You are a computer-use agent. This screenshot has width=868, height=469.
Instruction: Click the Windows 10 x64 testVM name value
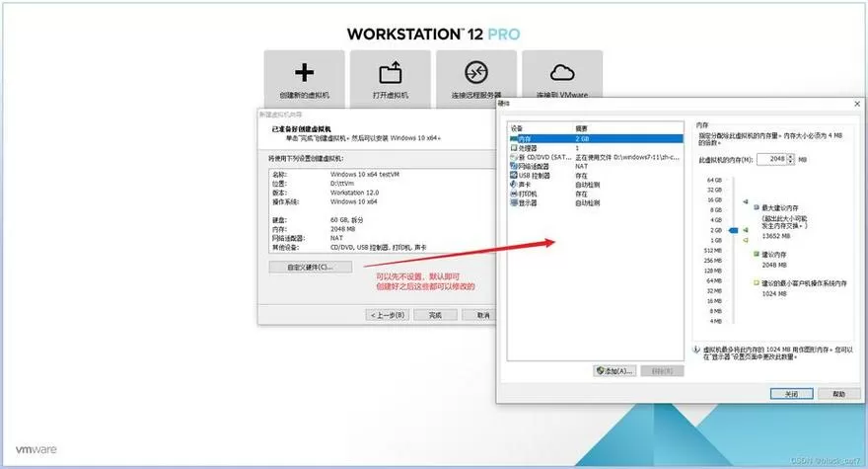[x=365, y=174]
